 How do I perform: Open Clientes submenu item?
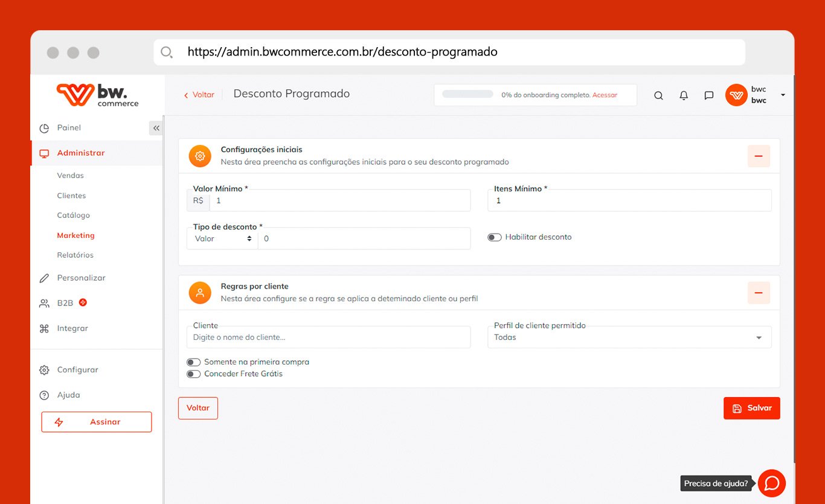[x=71, y=196]
